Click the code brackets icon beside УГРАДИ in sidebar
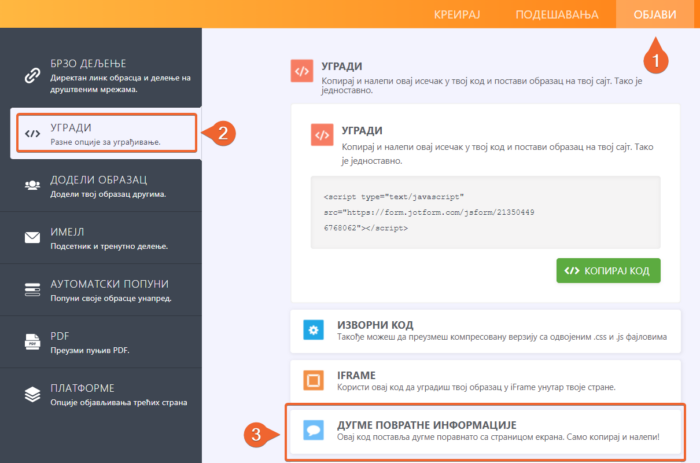Image resolution: width=700 pixels, height=463 pixels. point(32,133)
